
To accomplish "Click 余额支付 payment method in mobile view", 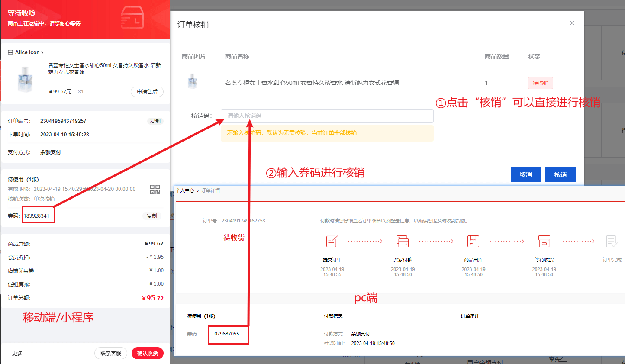I will (x=51, y=152).
